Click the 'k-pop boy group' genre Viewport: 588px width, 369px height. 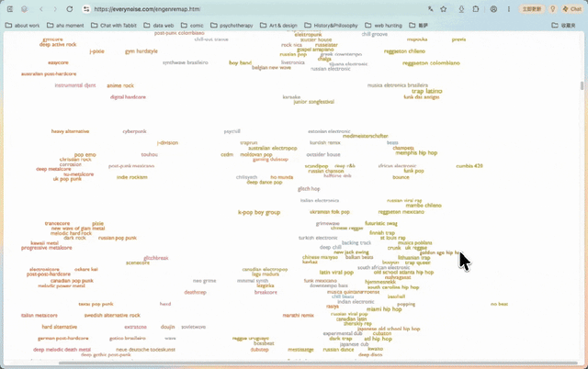click(x=259, y=212)
